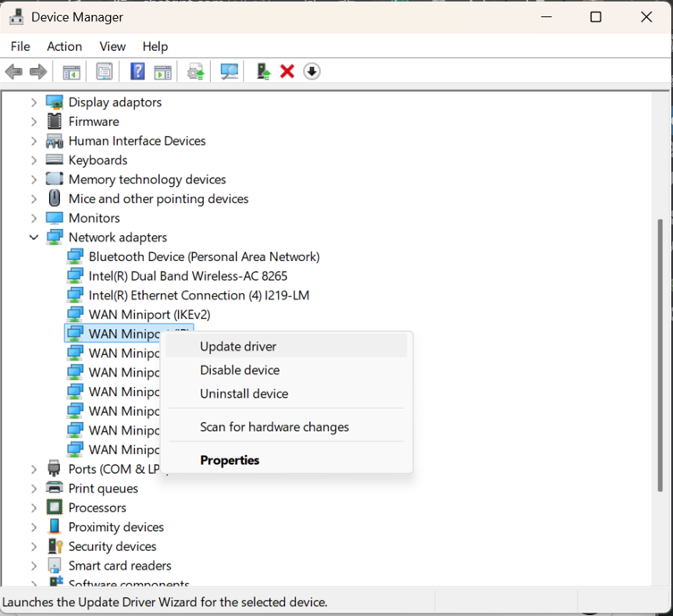Click the blue Help question-mark icon
Screen dimensions: 673x616
pyautogui.click(x=138, y=72)
